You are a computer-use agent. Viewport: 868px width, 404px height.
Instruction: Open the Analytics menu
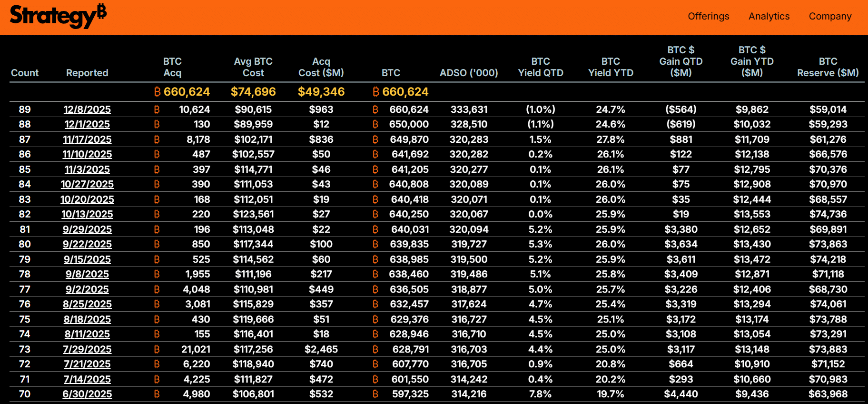pyautogui.click(x=769, y=16)
